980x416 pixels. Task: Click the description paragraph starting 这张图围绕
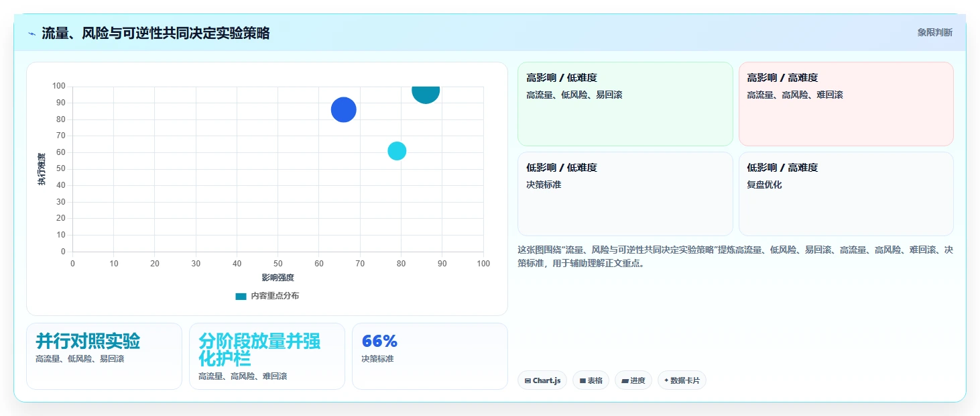point(735,256)
